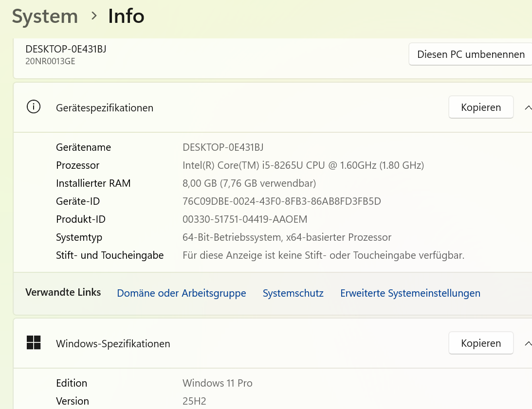Click the Produkt-ID label
The height and width of the screenshot is (409, 532).
pos(81,219)
